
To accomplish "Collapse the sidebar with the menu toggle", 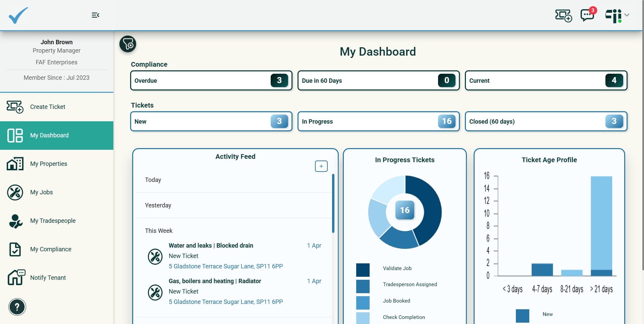I will [x=95, y=15].
